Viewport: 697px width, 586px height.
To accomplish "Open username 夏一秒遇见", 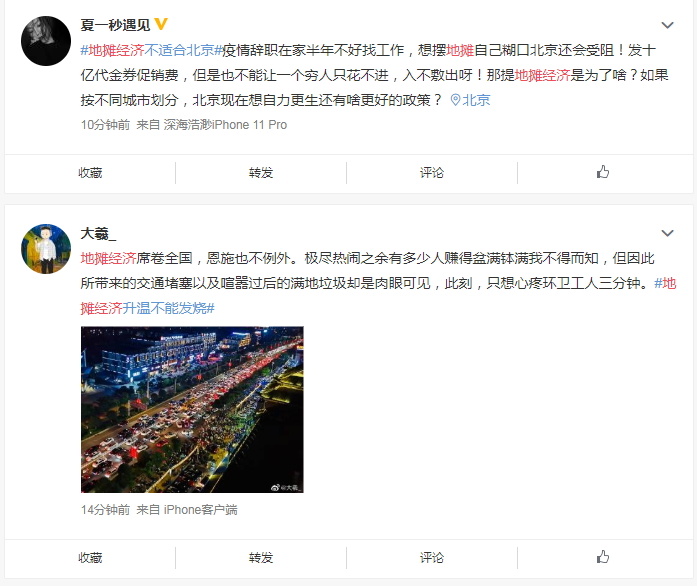I will (116, 24).
